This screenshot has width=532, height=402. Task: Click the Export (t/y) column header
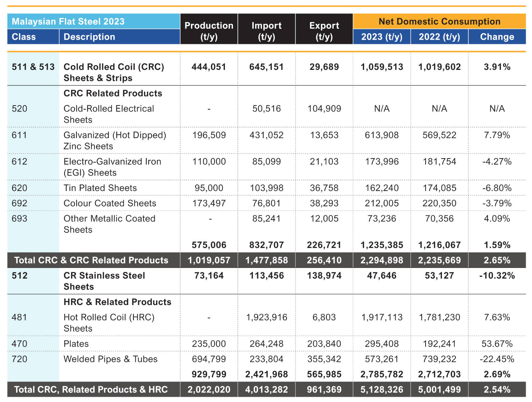coord(324,31)
